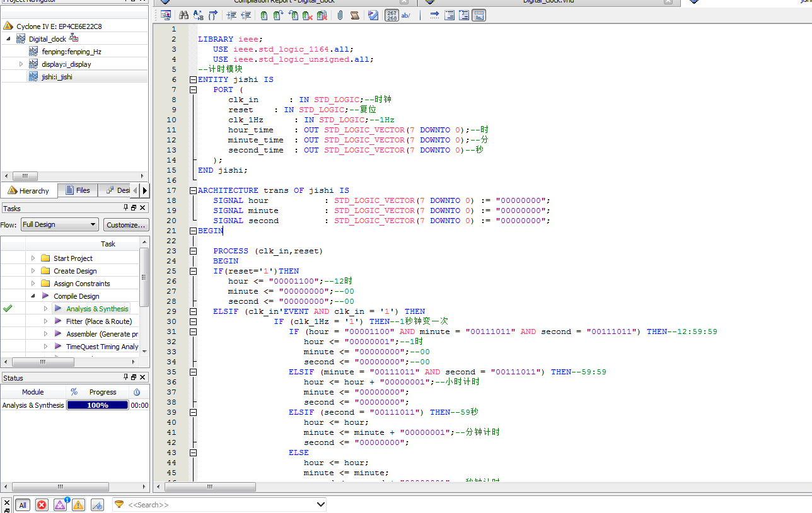Expand the Analysis & Synthesis task
This screenshot has height=513, width=812.
click(x=46, y=309)
